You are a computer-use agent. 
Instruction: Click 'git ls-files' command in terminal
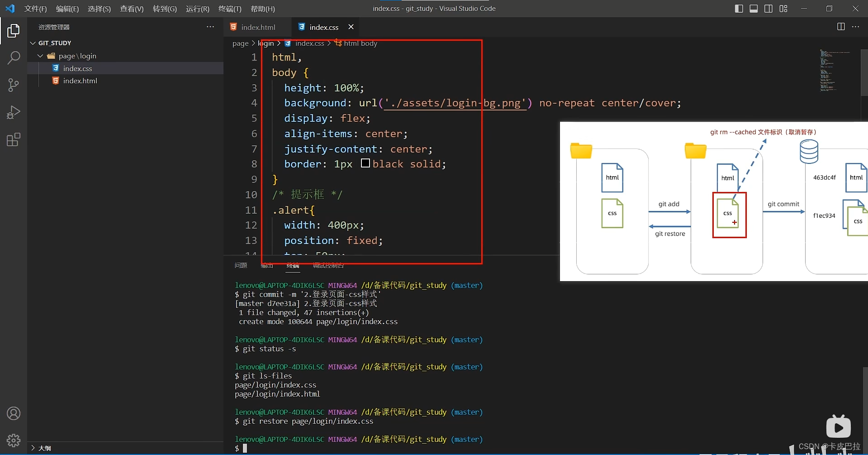click(267, 376)
